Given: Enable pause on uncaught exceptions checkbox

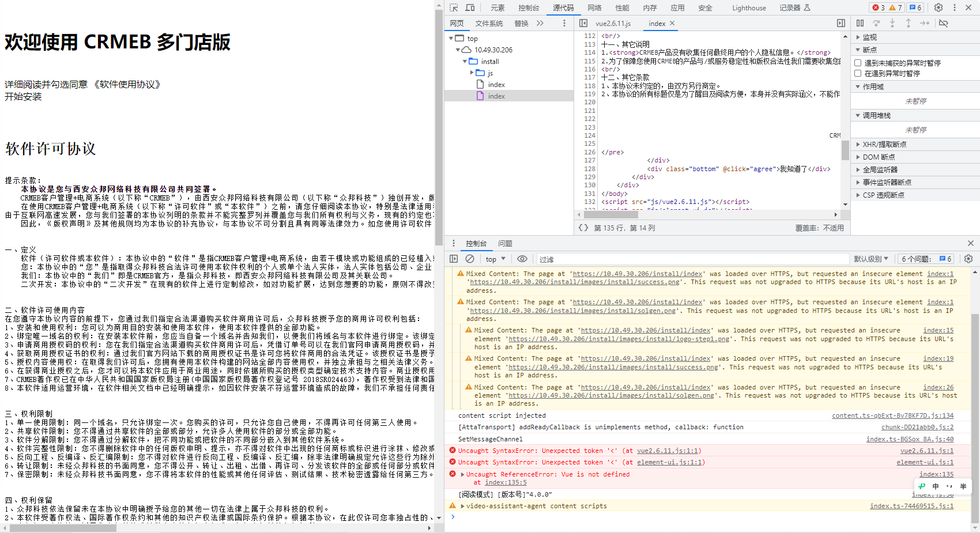Looking at the screenshot, I should (x=858, y=63).
